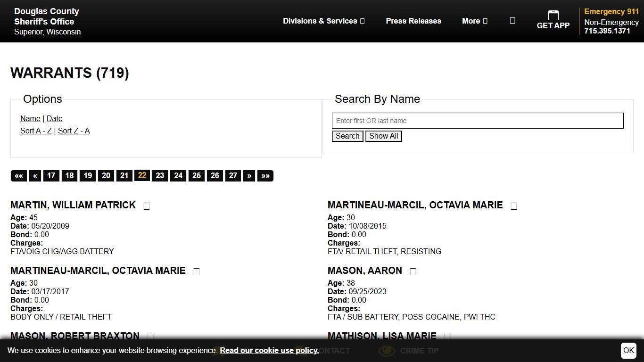
Task: Go to warrants page 23
Action: pyautogui.click(x=160, y=176)
